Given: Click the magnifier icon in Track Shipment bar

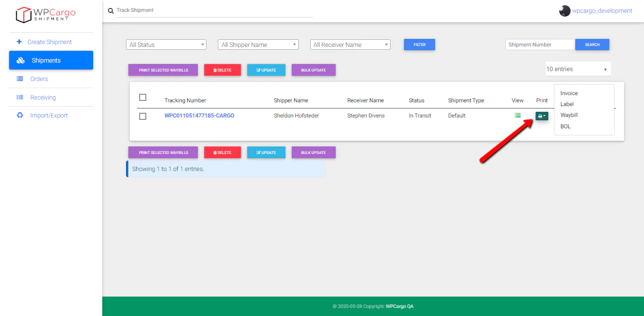Looking at the screenshot, I should (111, 10).
